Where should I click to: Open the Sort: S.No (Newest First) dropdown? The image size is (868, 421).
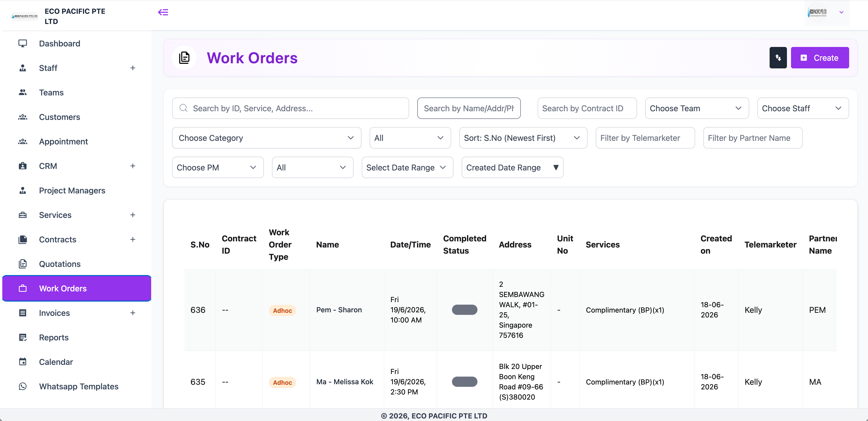523,138
